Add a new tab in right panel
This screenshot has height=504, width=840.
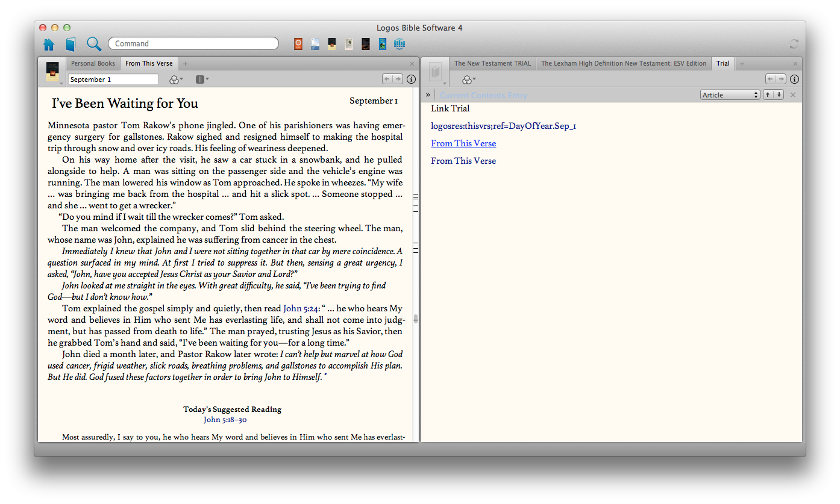(x=742, y=64)
